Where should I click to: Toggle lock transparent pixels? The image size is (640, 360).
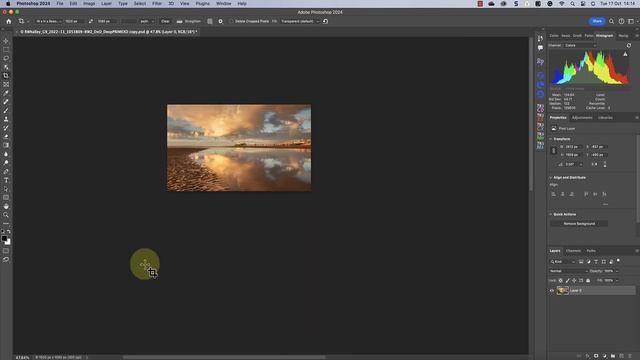tap(560, 280)
